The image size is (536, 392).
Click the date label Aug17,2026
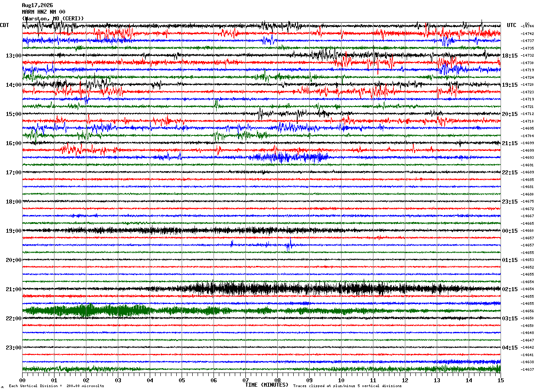[x=37, y=5]
